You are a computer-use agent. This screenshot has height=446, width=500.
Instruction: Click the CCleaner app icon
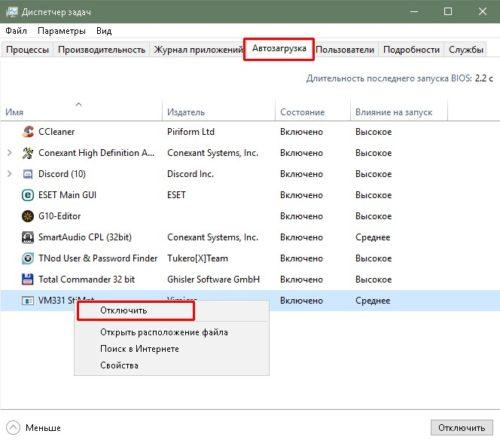28,132
